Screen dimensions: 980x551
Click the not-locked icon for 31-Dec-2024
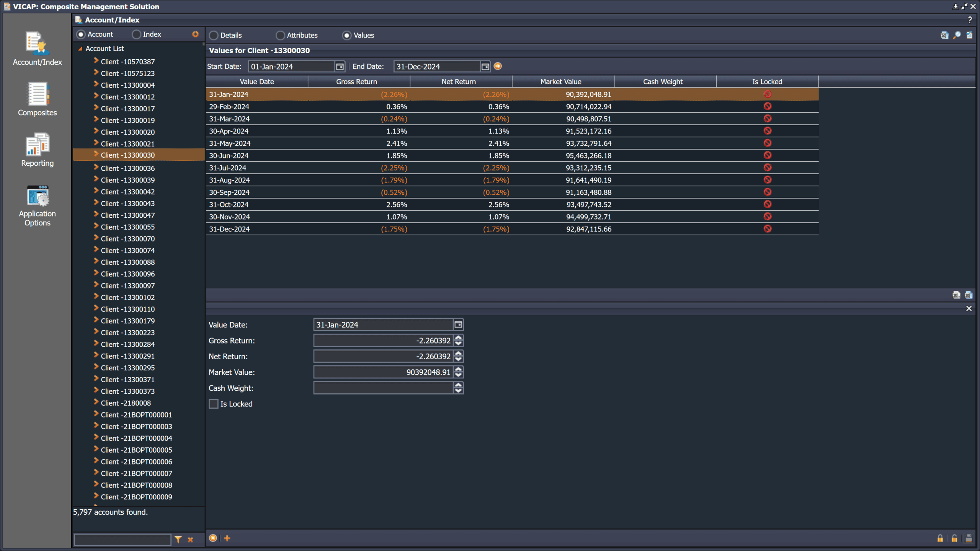tap(767, 228)
